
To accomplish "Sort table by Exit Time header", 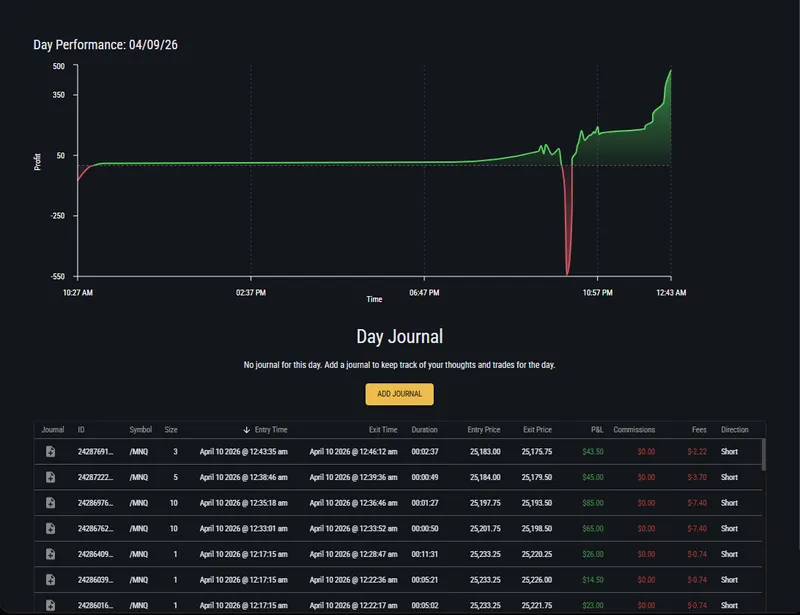I will pyautogui.click(x=383, y=430).
